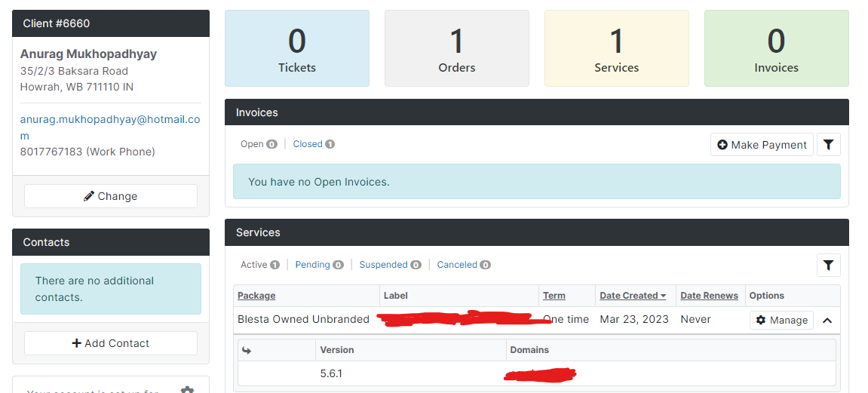Click the Services panel filter funnel icon
The image size is (868, 393).
coord(828,265)
